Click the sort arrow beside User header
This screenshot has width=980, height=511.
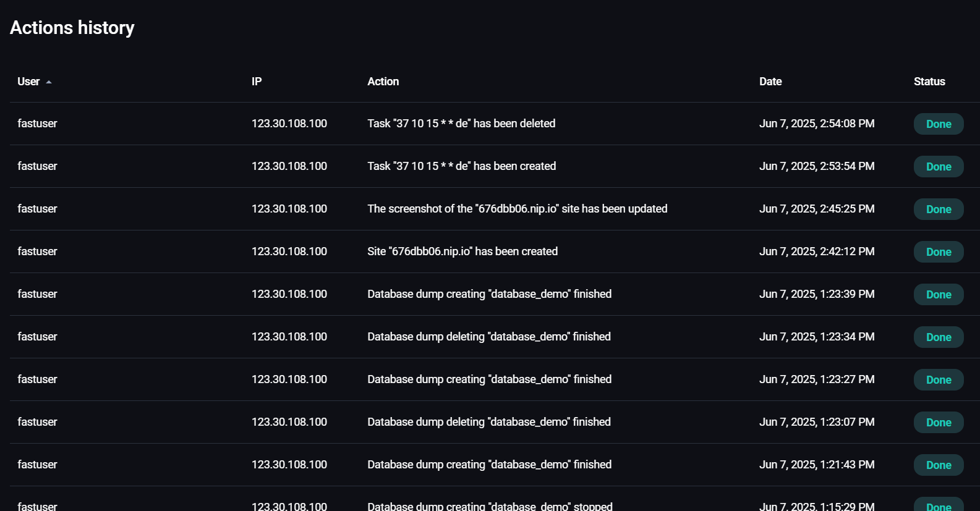(x=49, y=82)
